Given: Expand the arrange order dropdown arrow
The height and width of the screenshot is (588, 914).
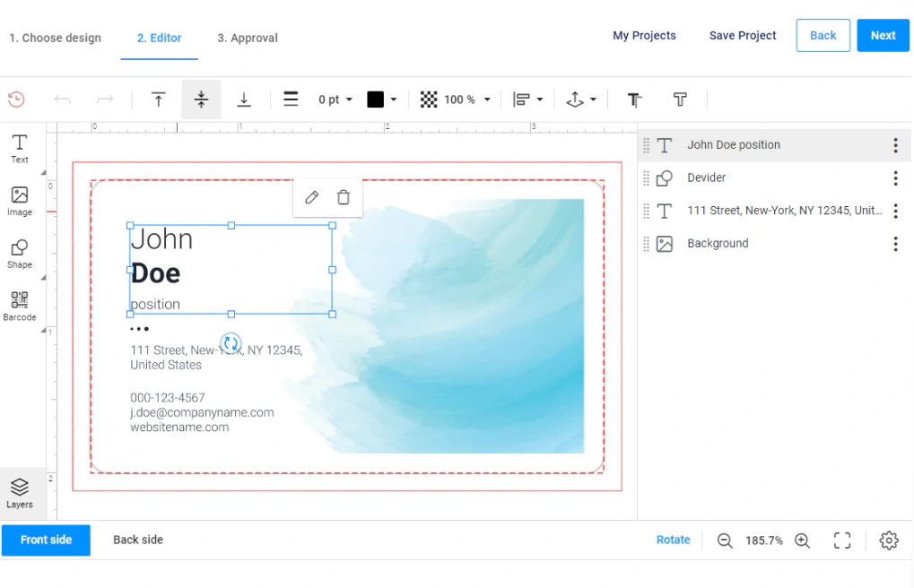Looking at the screenshot, I should [x=594, y=99].
